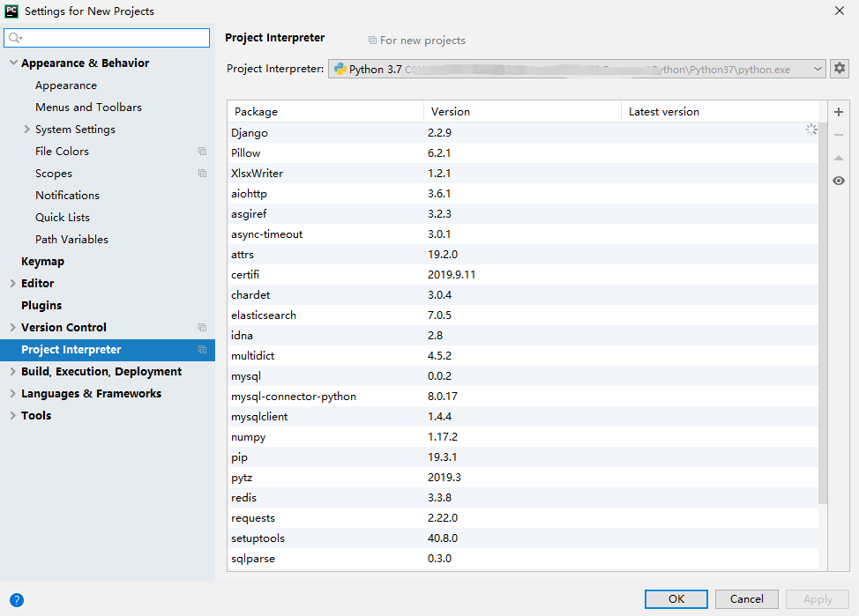This screenshot has height=616, width=859.
Task: Expand the System Settings node
Action: [x=26, y=130]
